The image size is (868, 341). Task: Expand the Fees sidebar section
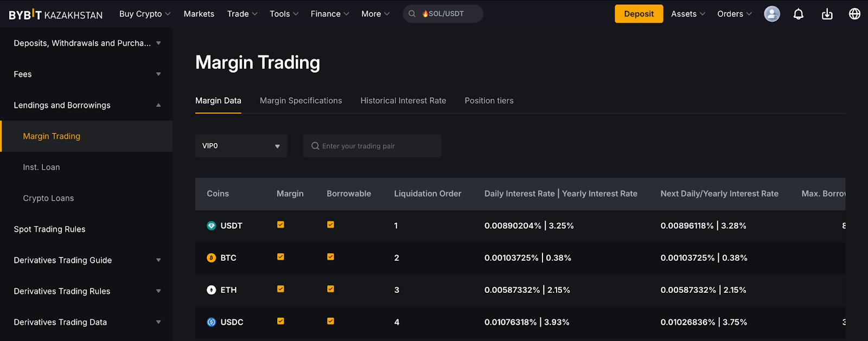click(x=86, y=74)
